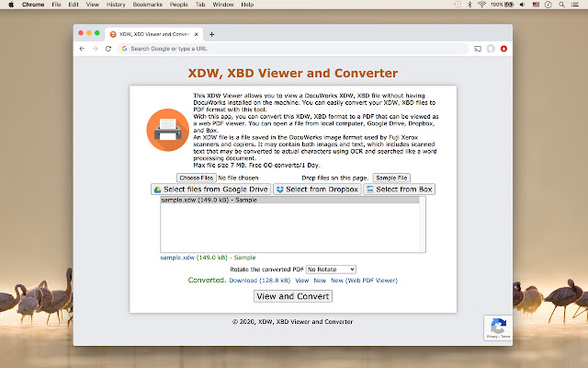Click the Download (128.8 kB) link
Screen dimensions: 588x368
click(259, 281)
